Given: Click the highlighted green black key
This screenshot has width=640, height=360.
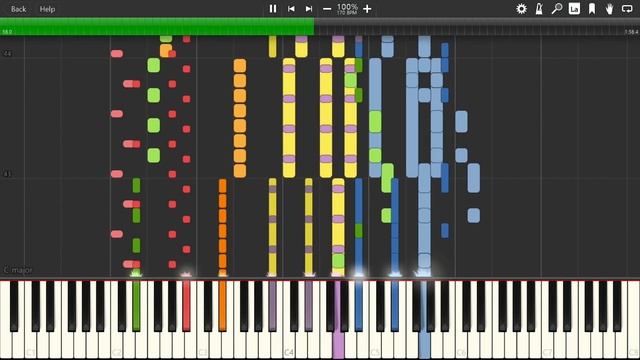Looking at the screenshot, I should (136, 305).
